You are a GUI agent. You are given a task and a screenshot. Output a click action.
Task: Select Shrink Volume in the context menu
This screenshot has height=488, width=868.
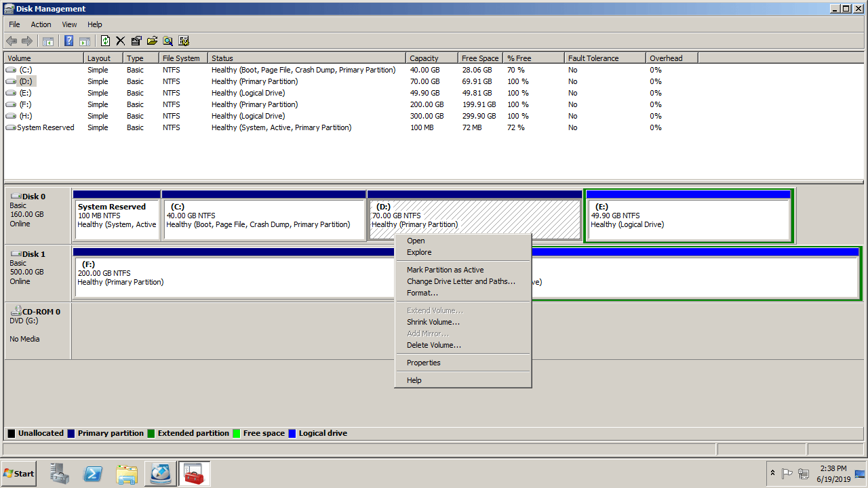[x=433, y=322]
